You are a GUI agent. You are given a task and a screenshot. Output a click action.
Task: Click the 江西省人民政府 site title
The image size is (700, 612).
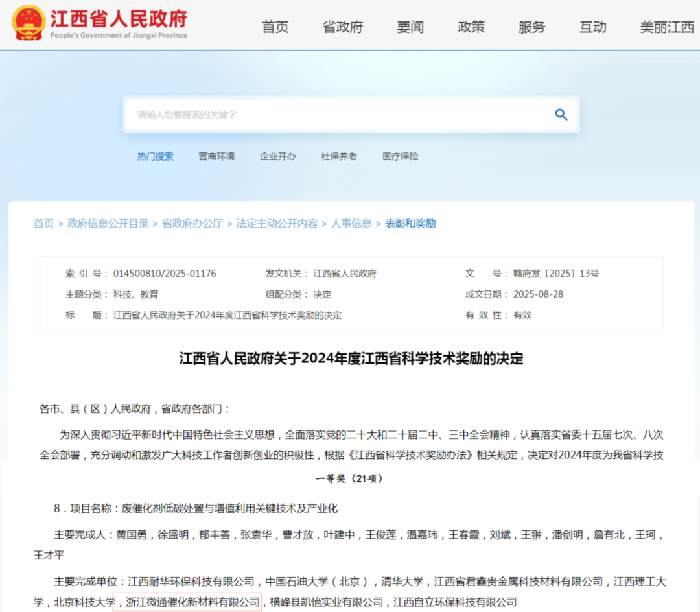coord(119,19)
